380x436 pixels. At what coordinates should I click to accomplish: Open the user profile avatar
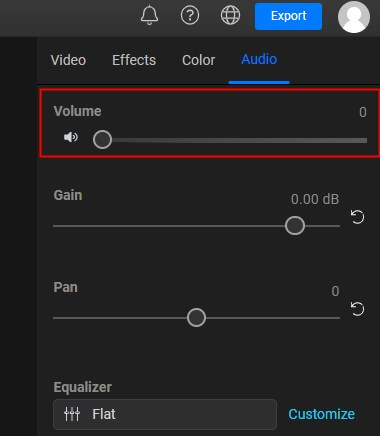pyautogui.click(x=354, y=17)
